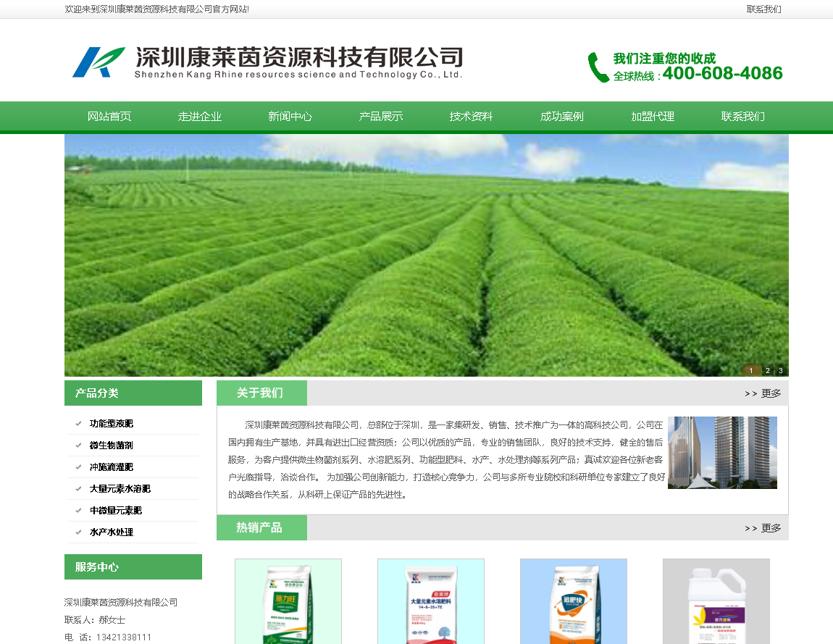Switch to banner slide 2
The image size is (833, 644).
pyautogui.click(x=767, y=370)
